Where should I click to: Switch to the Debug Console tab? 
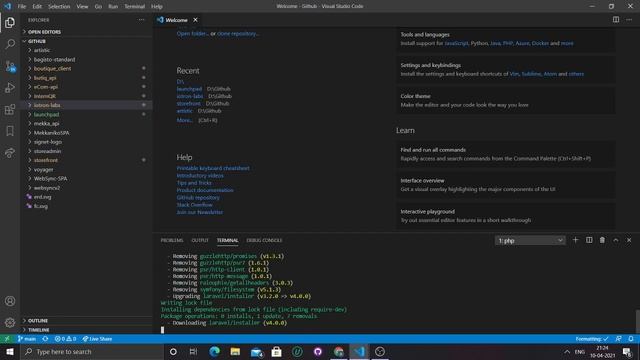(x=264, y=240)
